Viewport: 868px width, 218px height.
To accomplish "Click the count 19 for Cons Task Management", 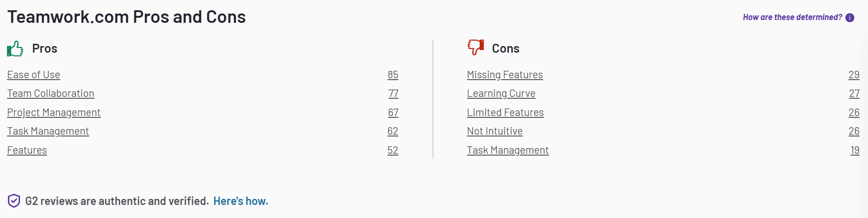I will [855, 150].
